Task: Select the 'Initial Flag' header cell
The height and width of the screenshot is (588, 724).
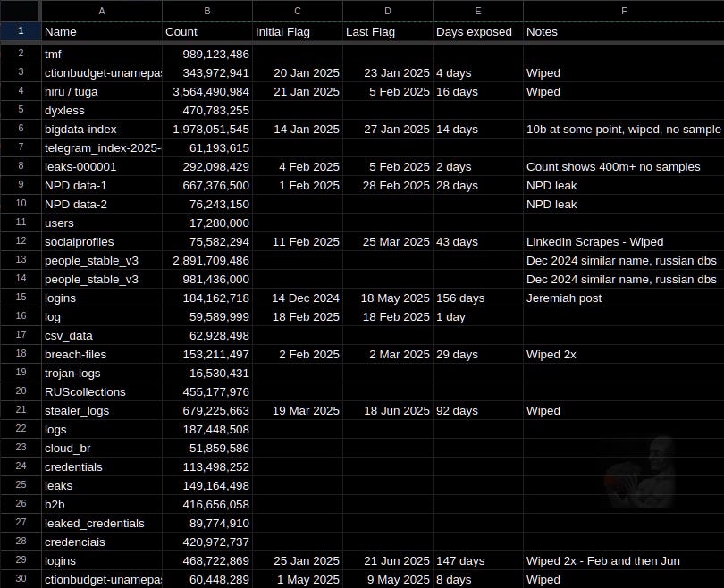Action: [x=298, y=32]
